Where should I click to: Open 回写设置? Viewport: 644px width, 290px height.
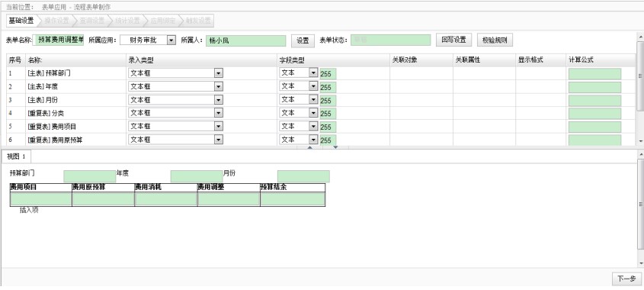tap(453, 40)
